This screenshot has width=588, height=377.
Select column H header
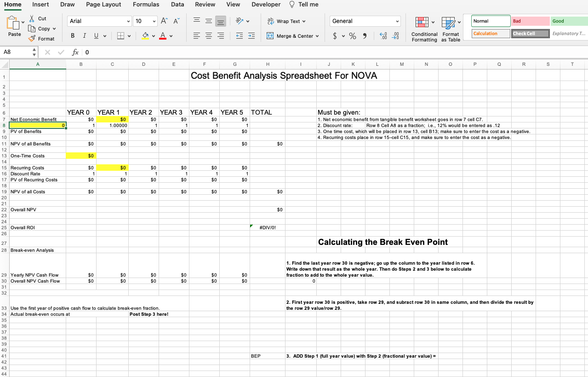pos(268,65)
